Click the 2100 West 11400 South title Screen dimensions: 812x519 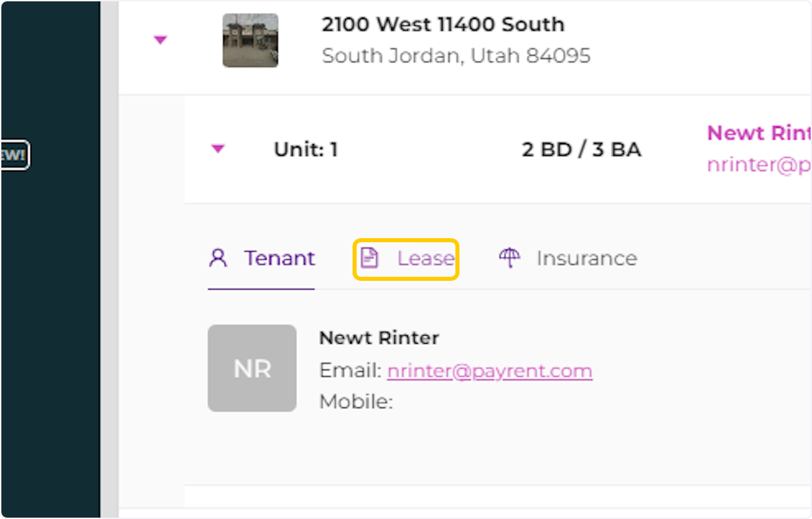(443, 25)
